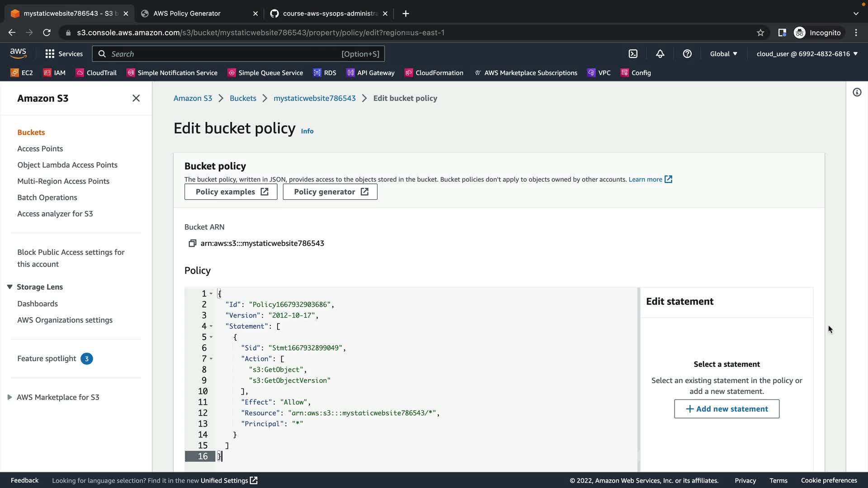Click the Policy generator button
This screenshot has height=488, width=868.
330,192
